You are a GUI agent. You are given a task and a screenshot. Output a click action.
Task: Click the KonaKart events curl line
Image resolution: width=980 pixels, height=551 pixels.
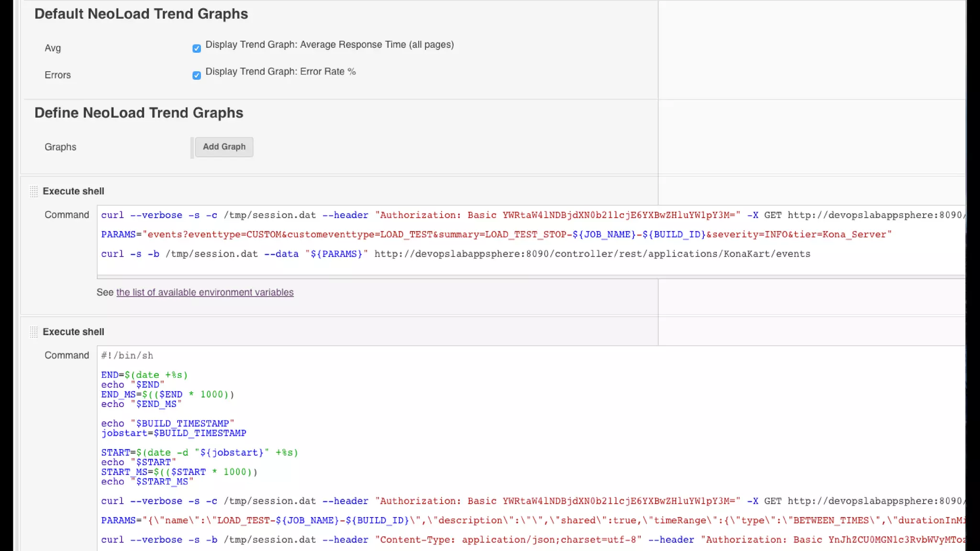tap(455, 254)
